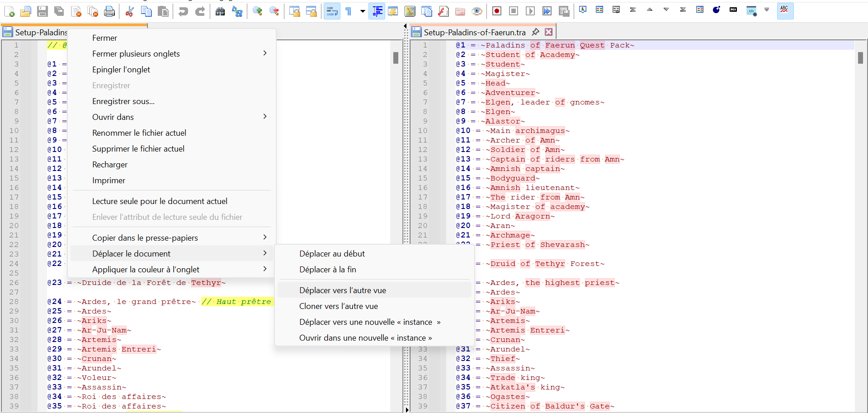Open Folder as Workspace icon
868x413 pixels.
(460, 11)
